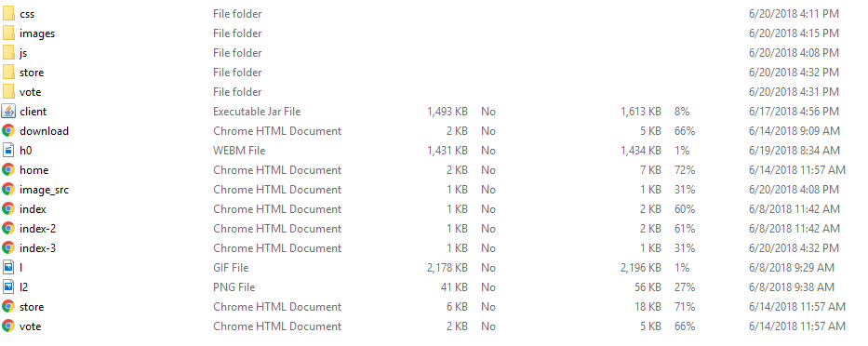The height and width of the screenshot is (346, 868).
Task: Click the index-2 file name
Action: 37,229
